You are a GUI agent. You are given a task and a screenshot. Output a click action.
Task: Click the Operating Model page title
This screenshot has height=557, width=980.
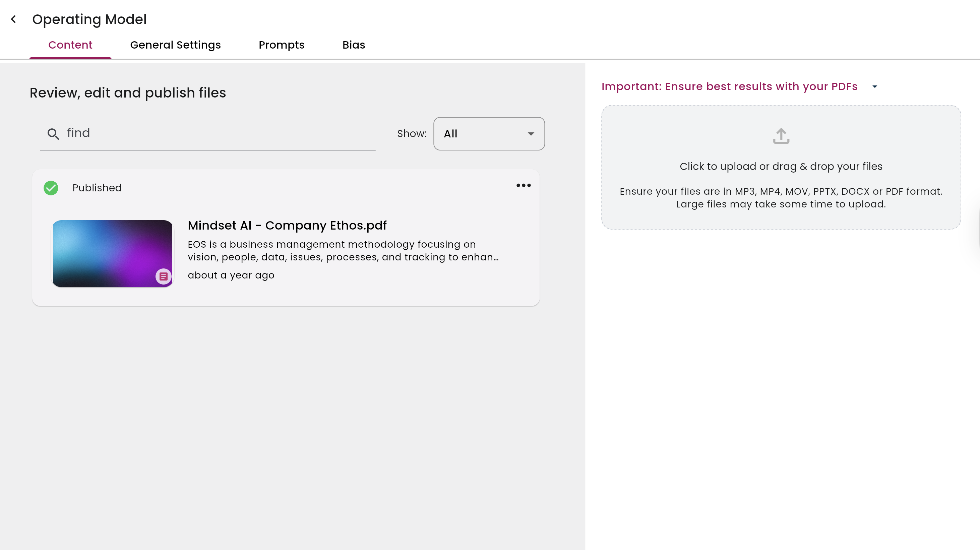tap(89, 19)
